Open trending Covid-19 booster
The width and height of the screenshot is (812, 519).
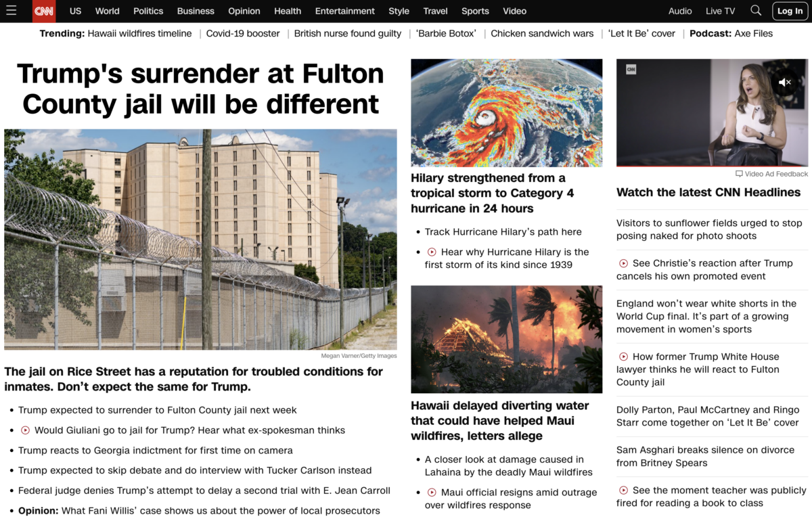tap(243, 33)
